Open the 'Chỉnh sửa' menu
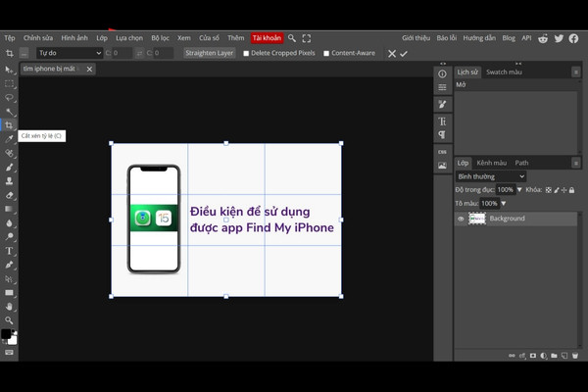 click(x=38, y=38)
